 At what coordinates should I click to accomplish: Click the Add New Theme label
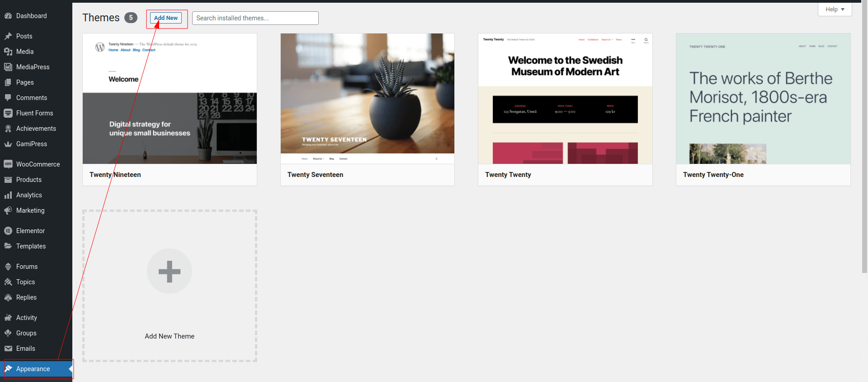170,336
